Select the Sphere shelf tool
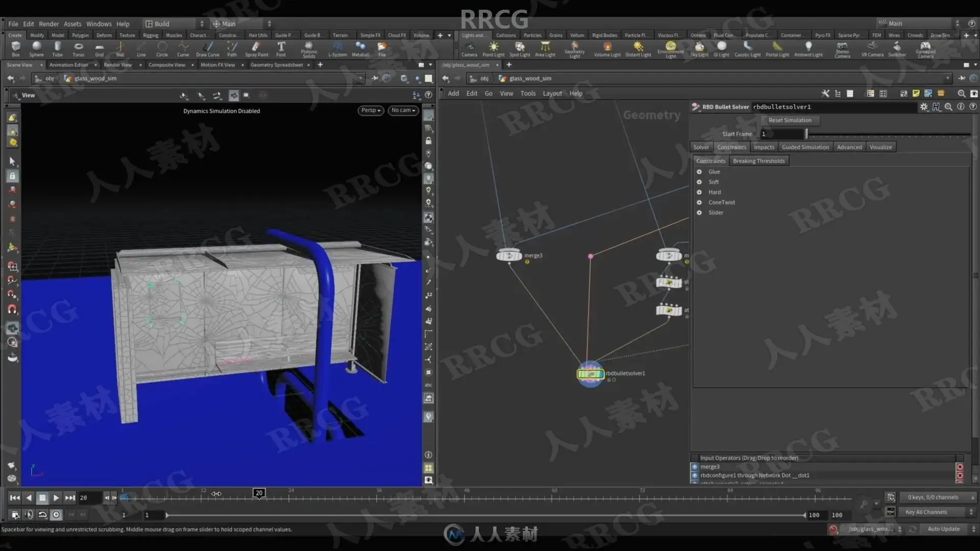This screenshot has width=980, height=551. coord(36,48)
